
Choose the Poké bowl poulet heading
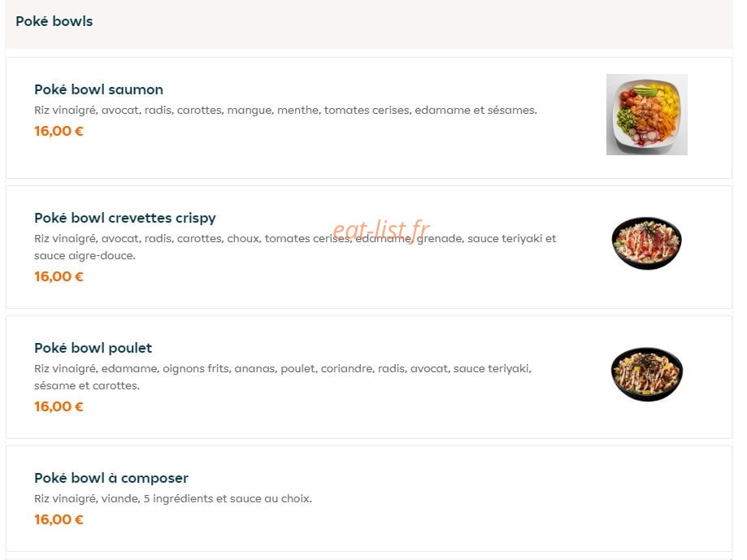93,348
